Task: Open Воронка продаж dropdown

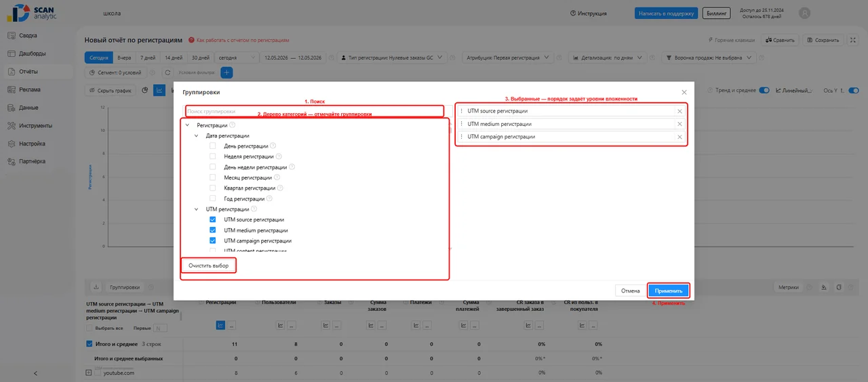Action: (x=709, y=58)
